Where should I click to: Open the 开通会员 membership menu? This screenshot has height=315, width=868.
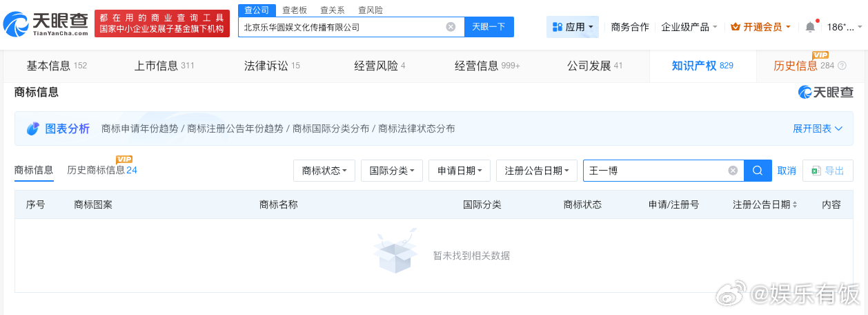coord(761,27)
